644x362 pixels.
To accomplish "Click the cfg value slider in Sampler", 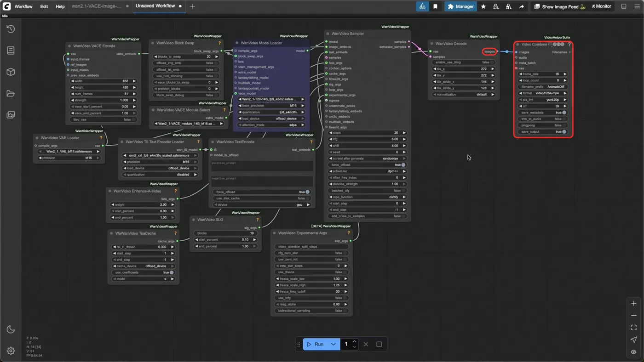I will [367, 139].
